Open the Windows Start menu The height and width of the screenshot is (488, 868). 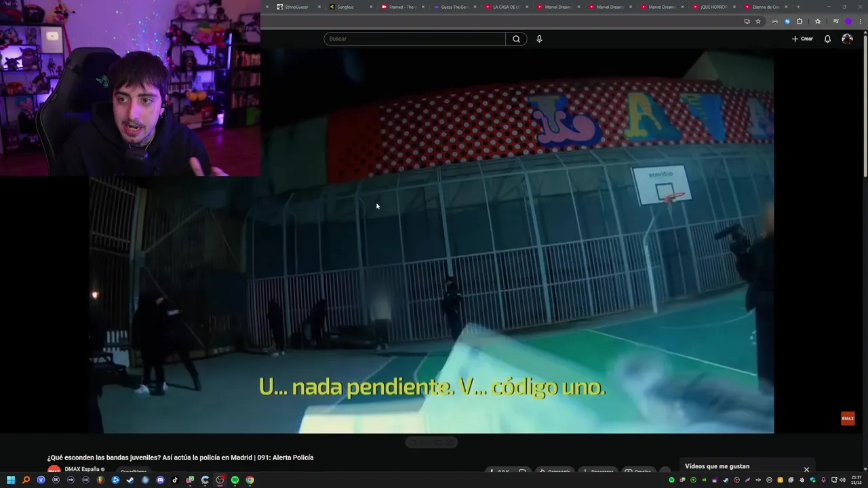pyautogui.click(x=11, y=480)
